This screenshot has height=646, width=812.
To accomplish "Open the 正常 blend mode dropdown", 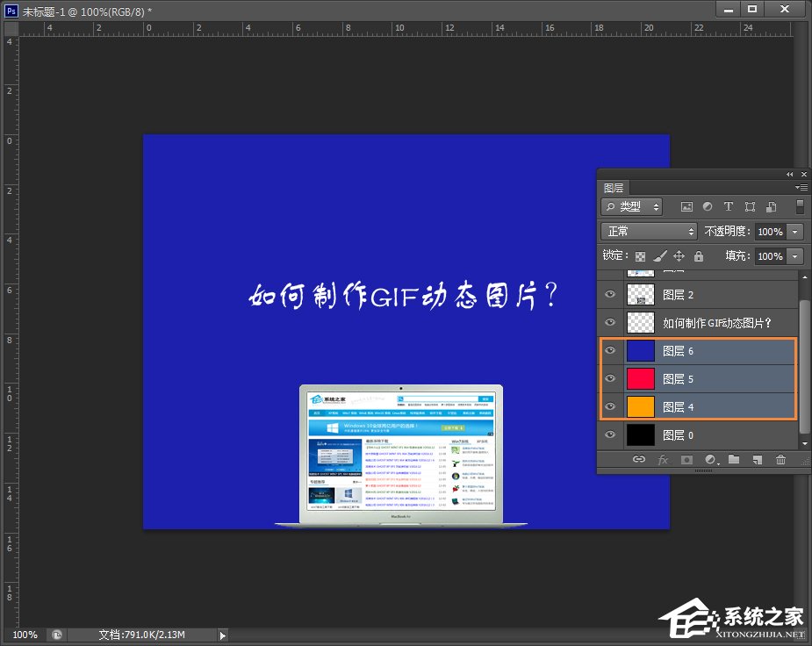I will coord(648,232).
